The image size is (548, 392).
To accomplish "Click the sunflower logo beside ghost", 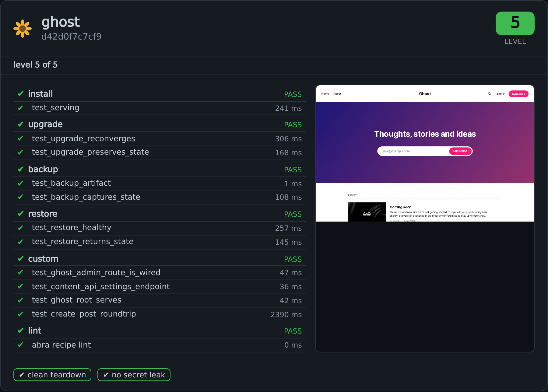I will click(23, 29).
